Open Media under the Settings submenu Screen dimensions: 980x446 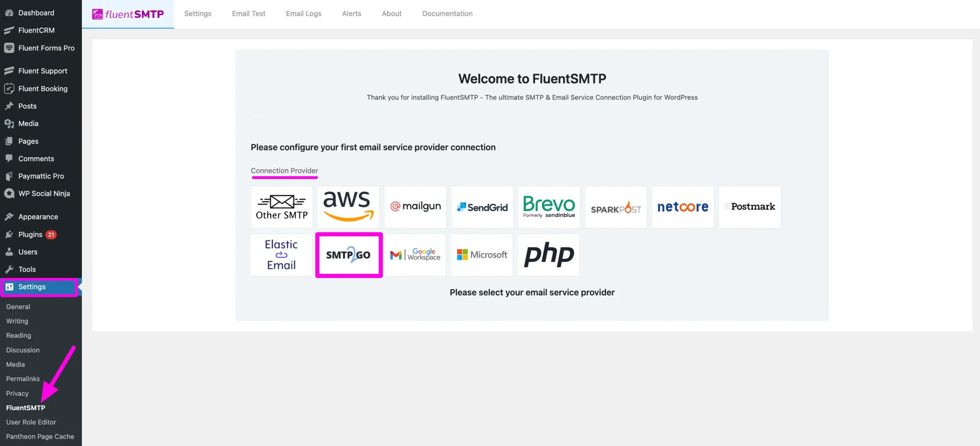click(15, 364)
